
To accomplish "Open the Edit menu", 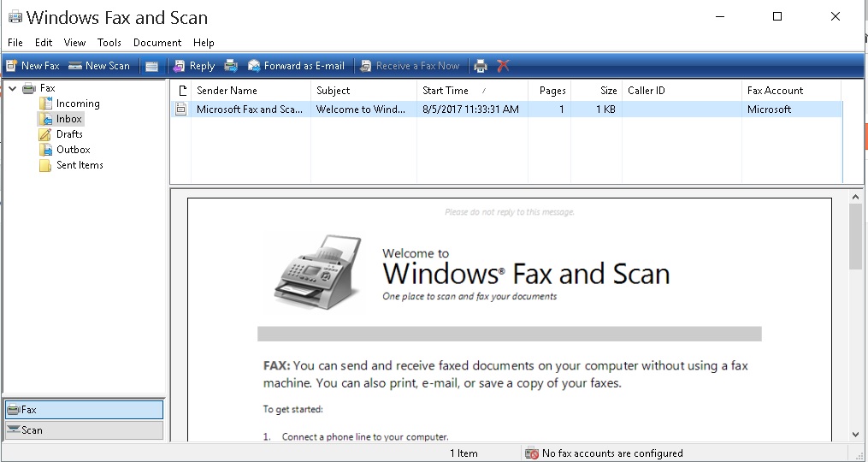I will pos(43,43).
